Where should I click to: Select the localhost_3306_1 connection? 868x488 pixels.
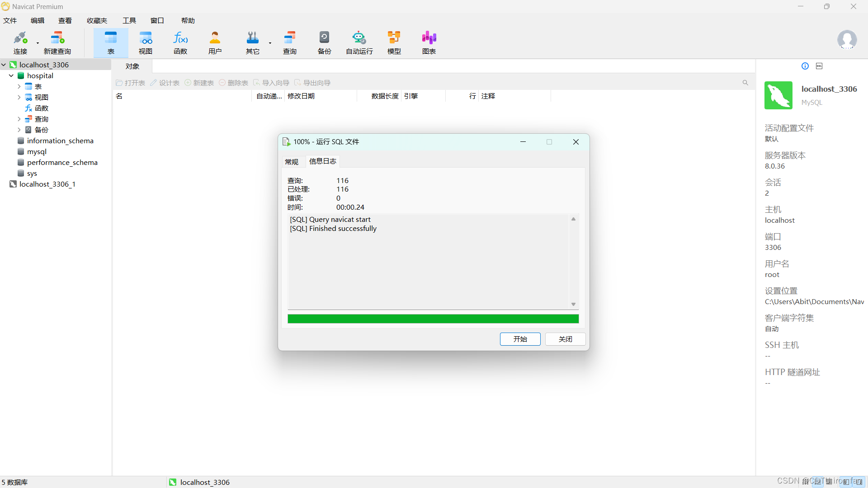(47, 184)
